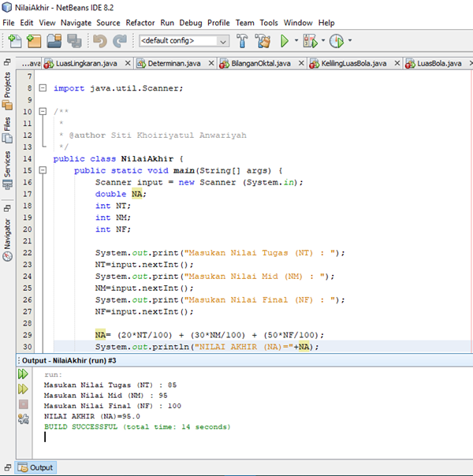Open the run options dropdown arrow

(296, 40)
